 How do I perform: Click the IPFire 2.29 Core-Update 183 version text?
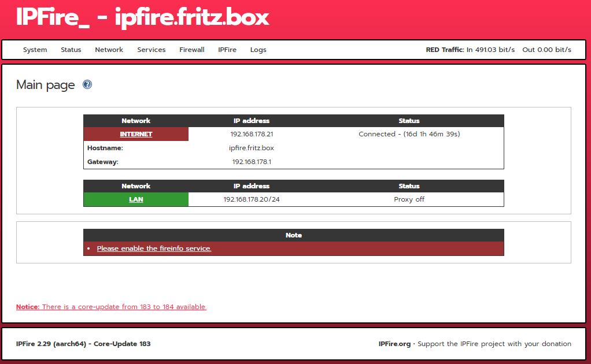(83, 344)
